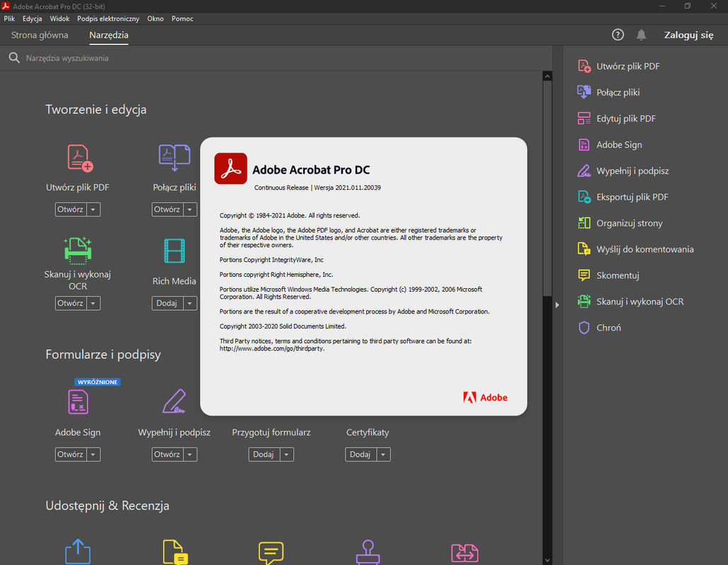Click the purple stamp tool icon

(368, 552)
